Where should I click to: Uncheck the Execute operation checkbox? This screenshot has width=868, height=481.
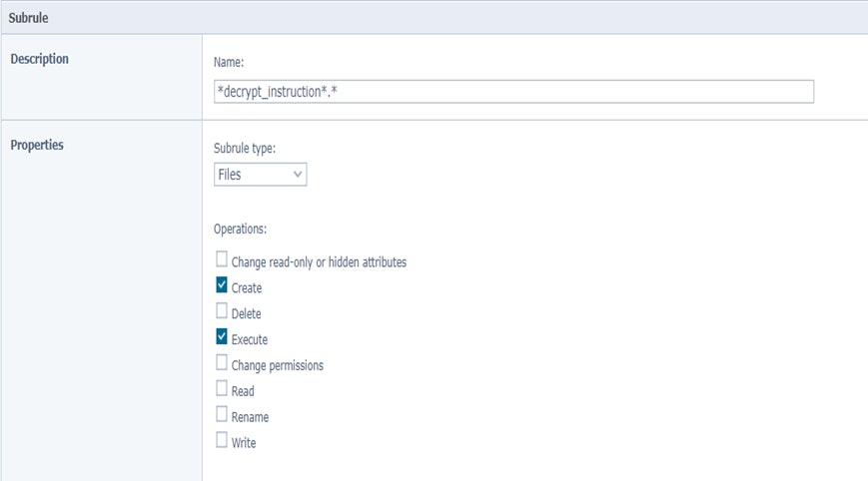[222, 338]
